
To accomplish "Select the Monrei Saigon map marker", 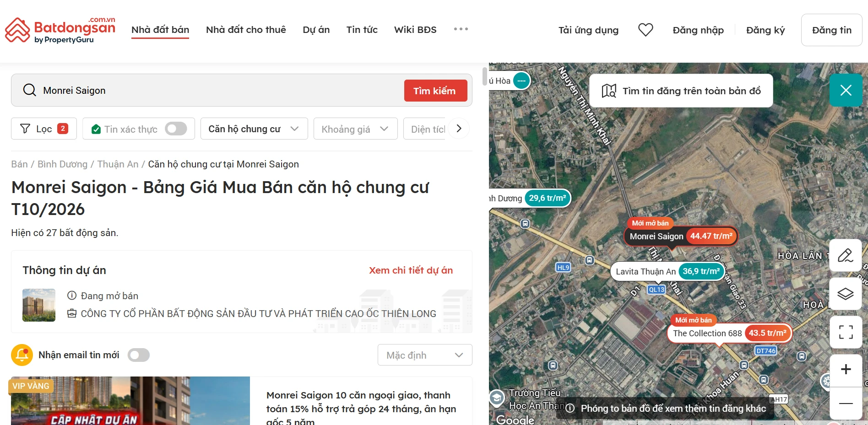I will (x=680, y=236).
